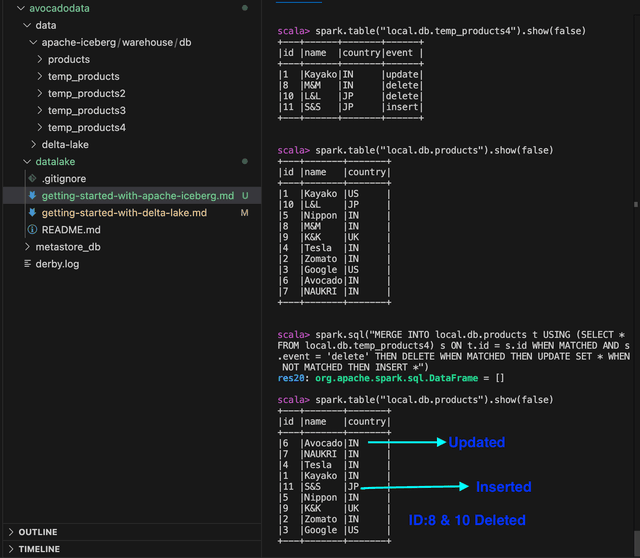Select the products folder
This screenshot has width=640, height=558.
click(x=69, y=59)
